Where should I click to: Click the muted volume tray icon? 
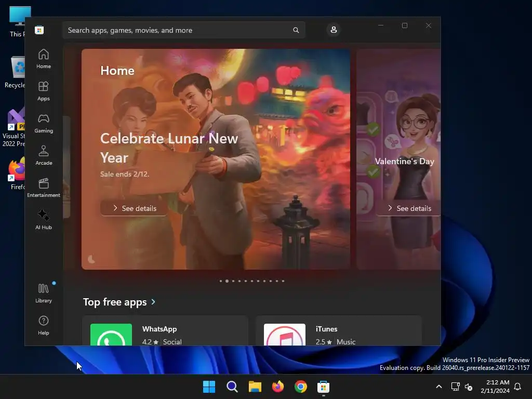point(469,387)
